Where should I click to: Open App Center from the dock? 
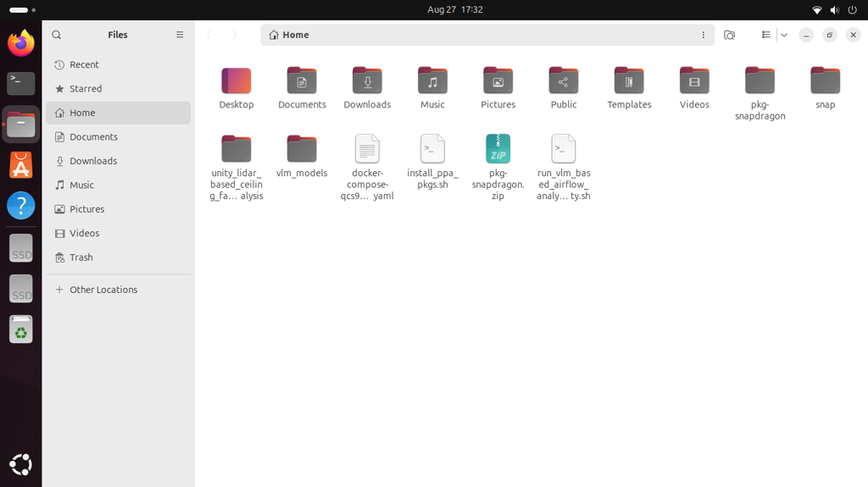21,165
